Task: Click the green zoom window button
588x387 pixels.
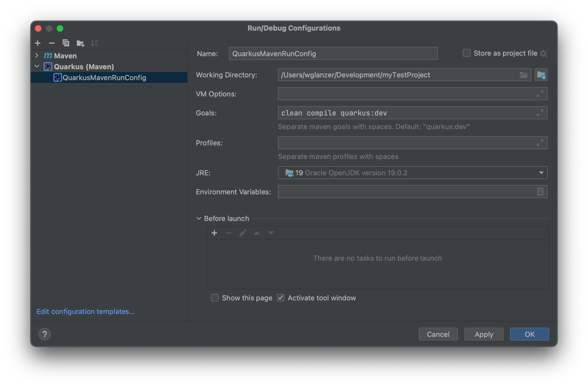Action: tap(60, 28)
